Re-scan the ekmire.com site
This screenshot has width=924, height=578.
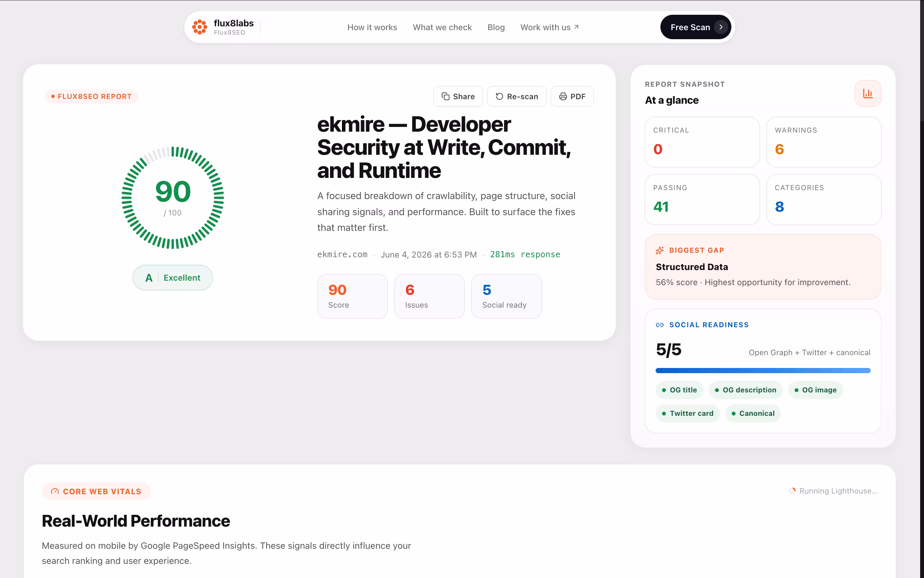click(517, 96)
